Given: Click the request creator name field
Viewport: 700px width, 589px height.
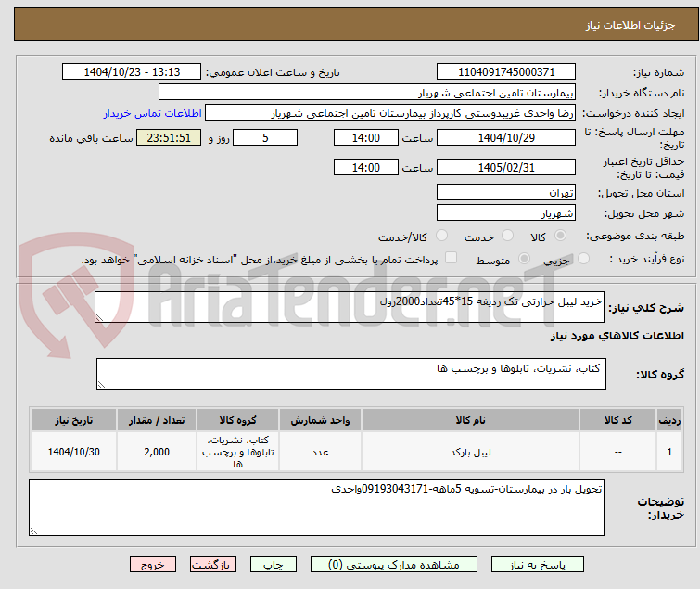Looking at the screenshot, I should pyautogui.click(x=390, y=113).
